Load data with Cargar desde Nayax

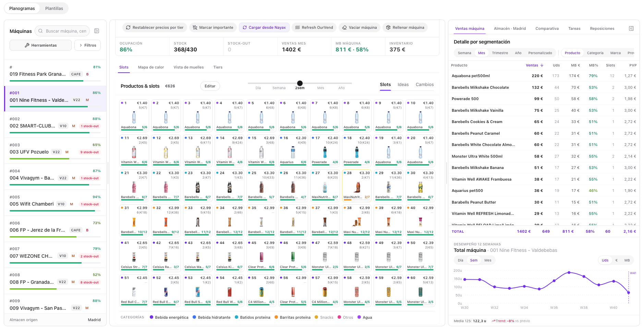pos(264,27)
